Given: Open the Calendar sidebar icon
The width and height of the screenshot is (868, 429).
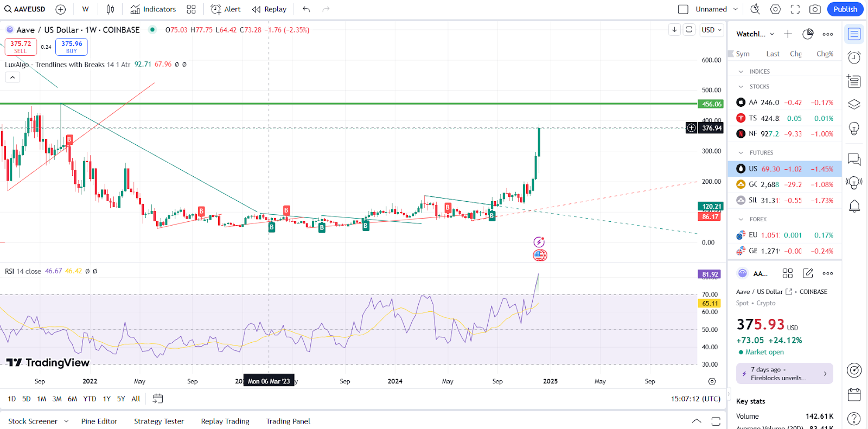Looking at the screenshot, I should tap(854, 394).
